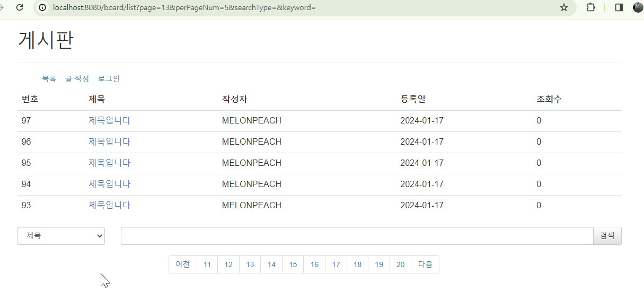The image size is (644, 292).
Task: Select pagination page 16
Action: (314, 264)
